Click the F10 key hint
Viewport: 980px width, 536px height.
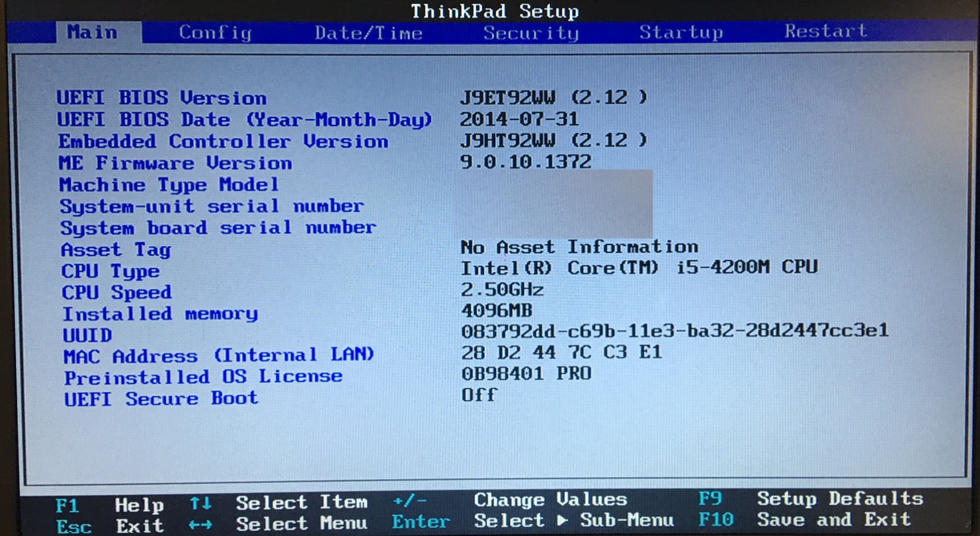pos(716,519)
